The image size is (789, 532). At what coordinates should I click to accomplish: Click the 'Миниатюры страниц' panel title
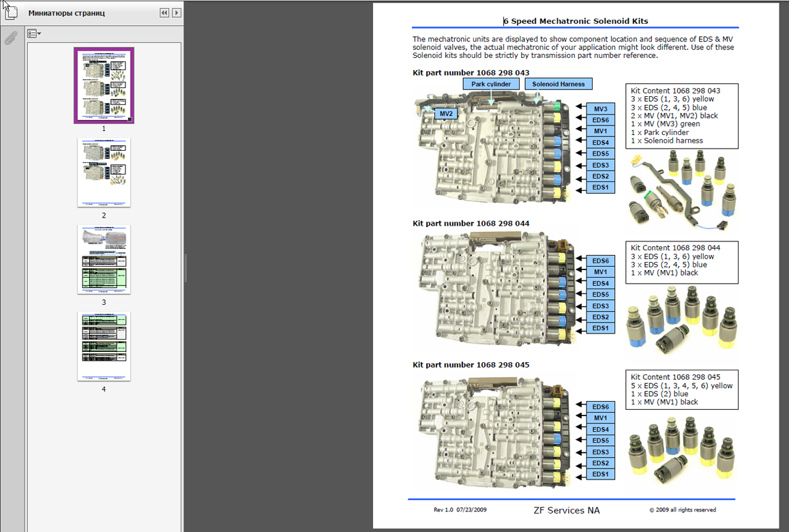click(x=67, y=13)
